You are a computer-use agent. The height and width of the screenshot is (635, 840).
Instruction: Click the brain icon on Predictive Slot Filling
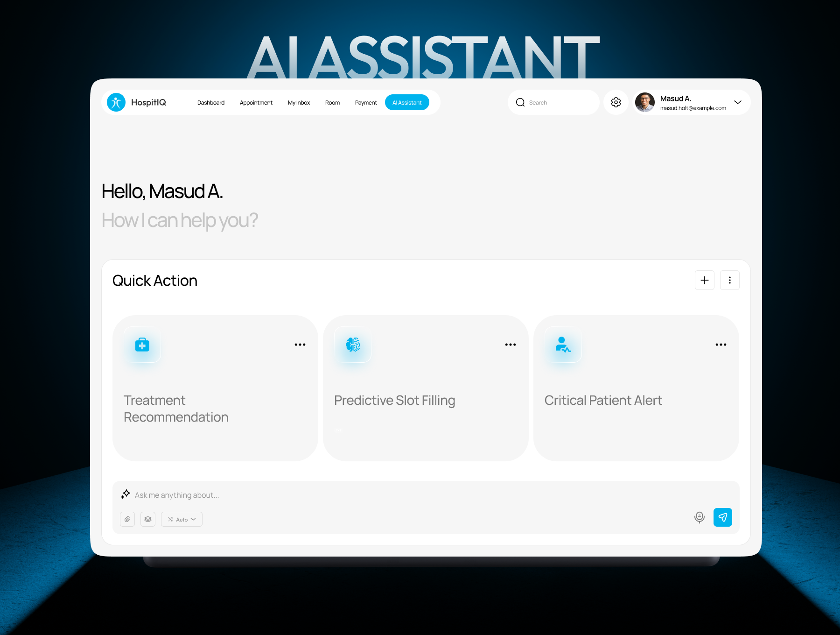point(352,345)
